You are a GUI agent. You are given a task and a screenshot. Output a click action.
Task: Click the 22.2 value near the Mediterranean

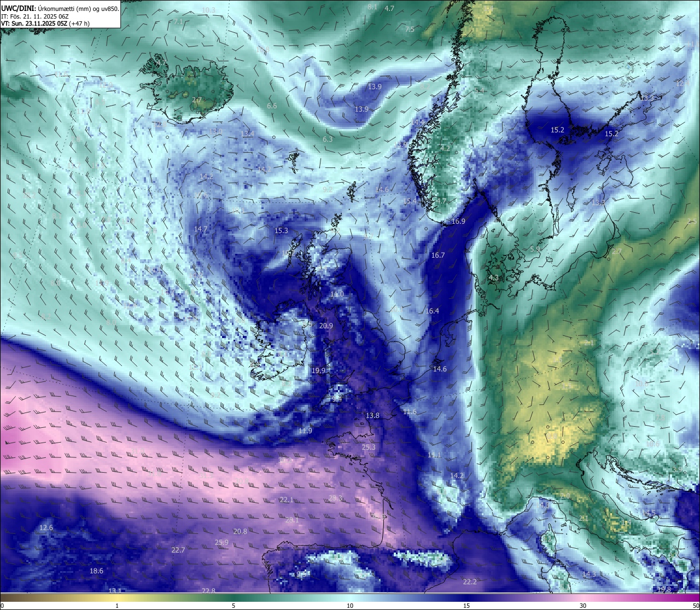470,582
